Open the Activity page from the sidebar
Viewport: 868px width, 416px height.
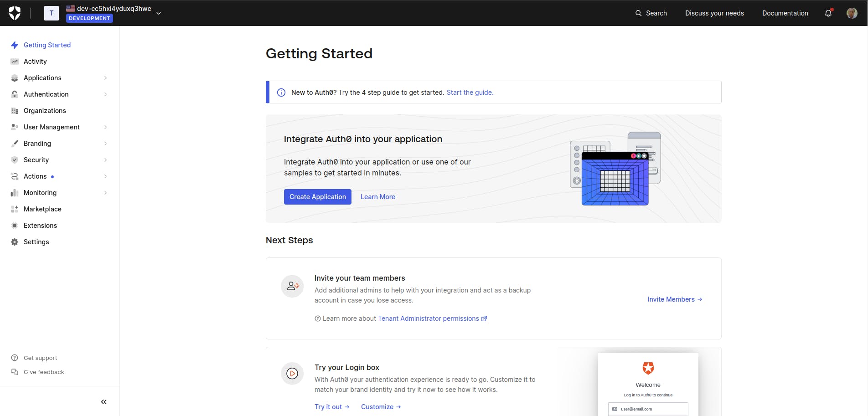click(35, 61)
